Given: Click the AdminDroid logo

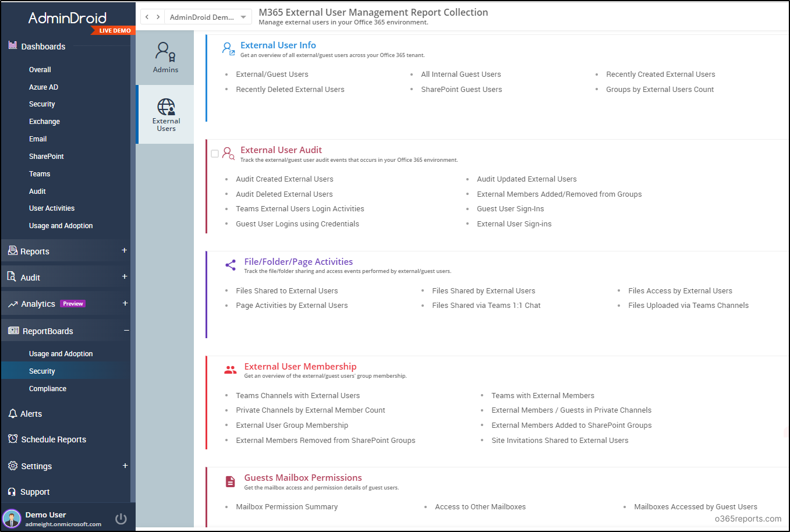Looking at the screenshot, I should point(68,18).
